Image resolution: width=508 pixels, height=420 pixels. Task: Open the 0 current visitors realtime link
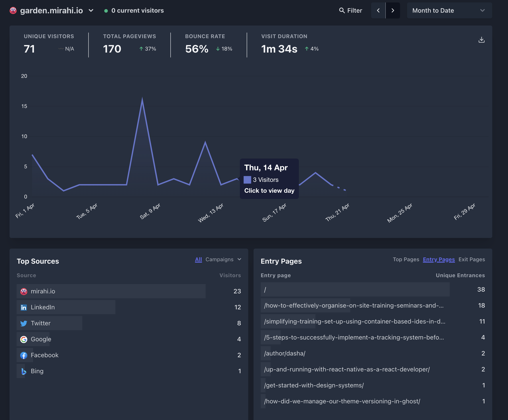[137, 10]
